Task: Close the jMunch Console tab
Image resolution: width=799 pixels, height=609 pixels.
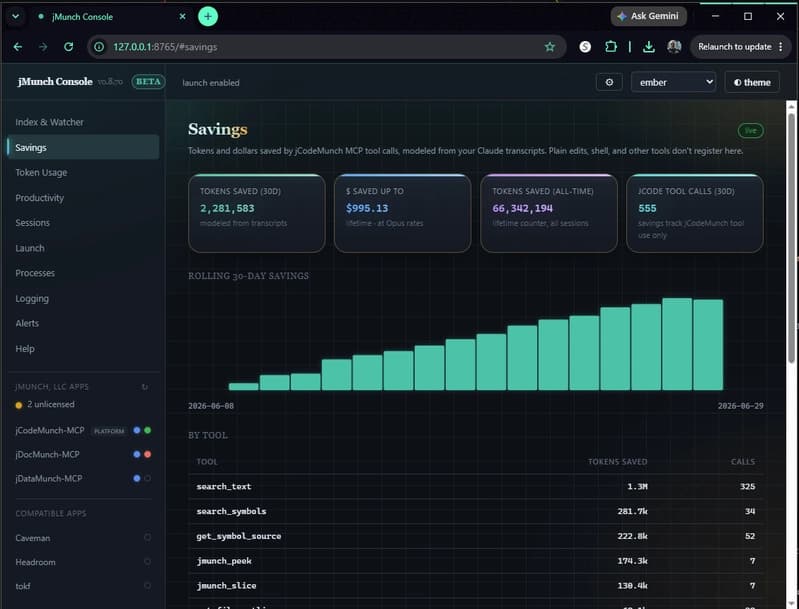Action: tap(182, 16)
